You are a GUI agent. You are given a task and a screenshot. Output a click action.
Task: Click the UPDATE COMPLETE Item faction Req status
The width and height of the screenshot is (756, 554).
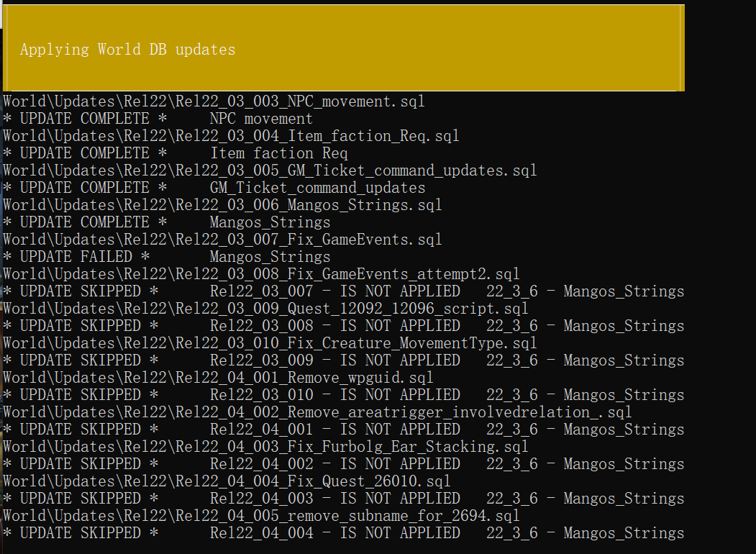coord(176,153)
